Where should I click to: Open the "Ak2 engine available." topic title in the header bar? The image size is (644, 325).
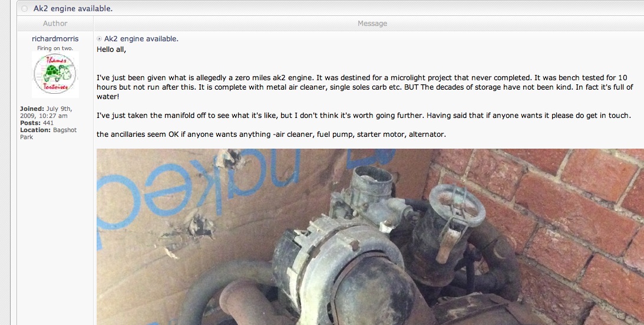point(73,8)
